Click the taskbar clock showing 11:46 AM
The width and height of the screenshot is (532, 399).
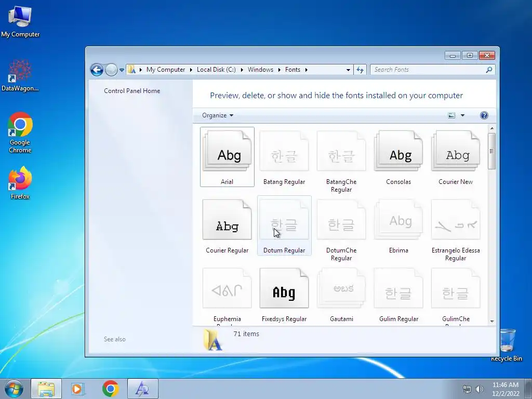(x=506, y=389)
